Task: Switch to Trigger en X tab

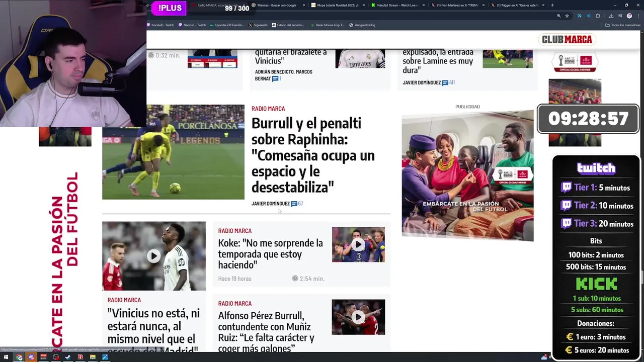Action: point(518,5)
